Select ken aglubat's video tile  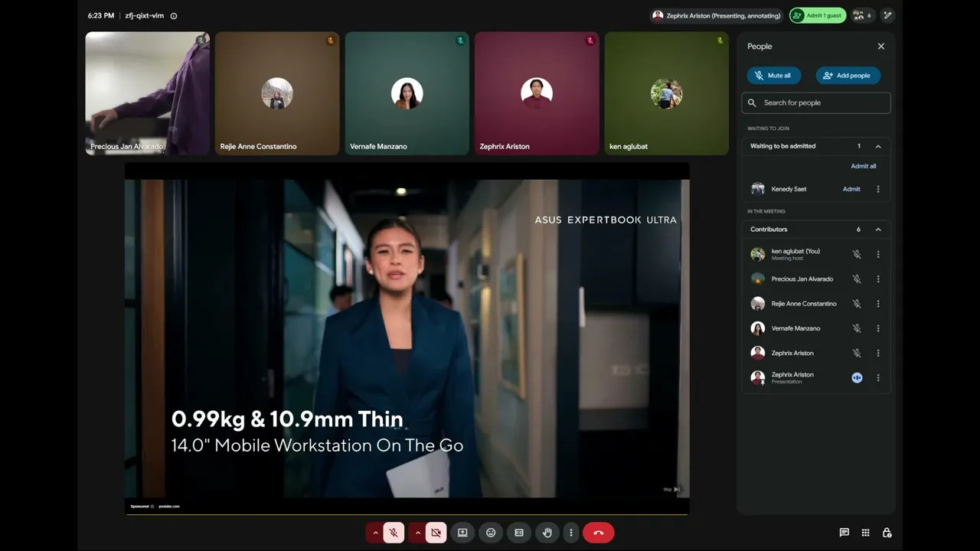point(666,93)
